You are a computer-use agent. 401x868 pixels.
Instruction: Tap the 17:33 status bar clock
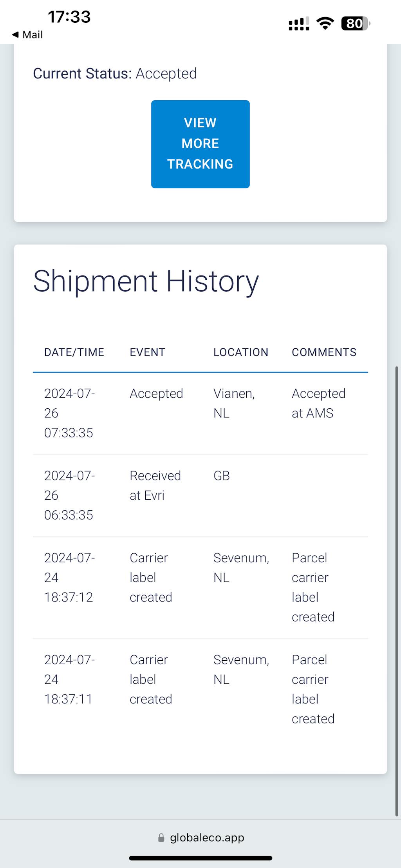(69, 17)
